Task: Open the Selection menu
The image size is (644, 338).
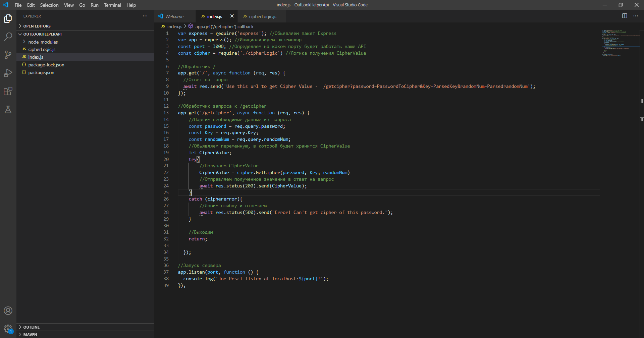Action: tap(49, 5)
